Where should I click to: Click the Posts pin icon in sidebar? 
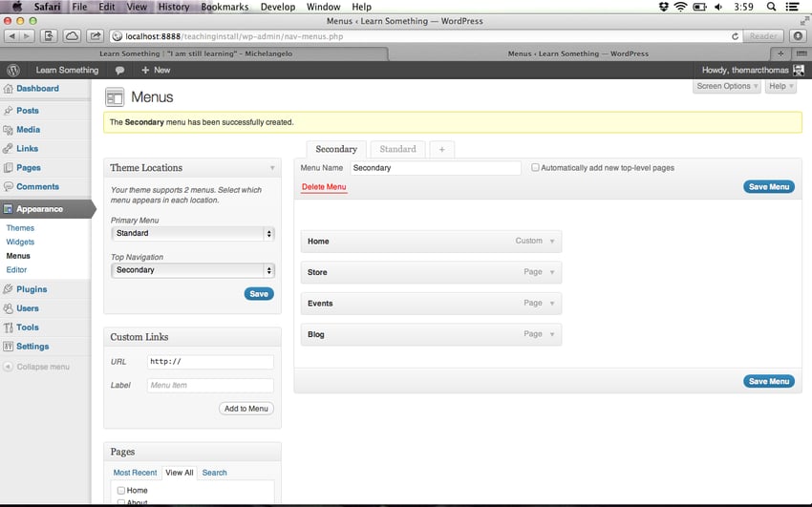(x=8, y=111)
